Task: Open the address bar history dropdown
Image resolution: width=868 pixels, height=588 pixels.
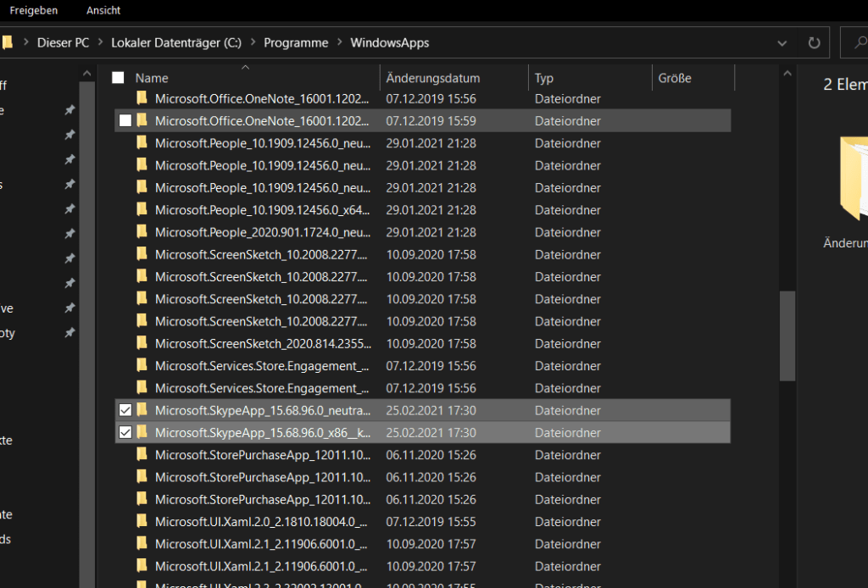Action: click(782, 42)
